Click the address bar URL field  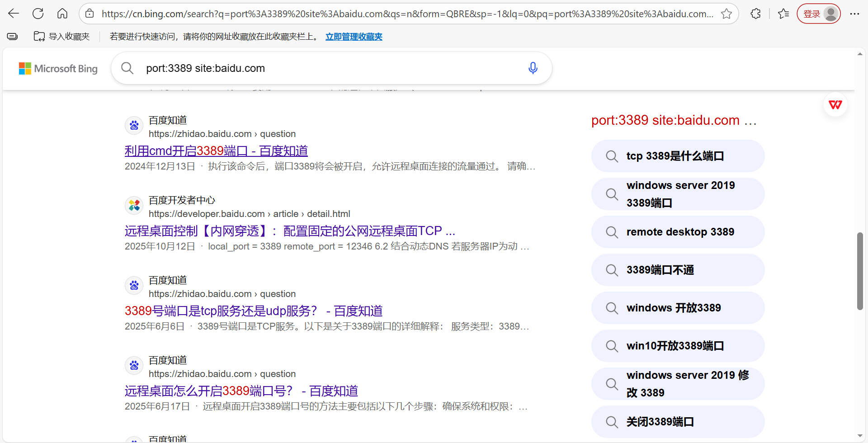(x=407, y=14)
